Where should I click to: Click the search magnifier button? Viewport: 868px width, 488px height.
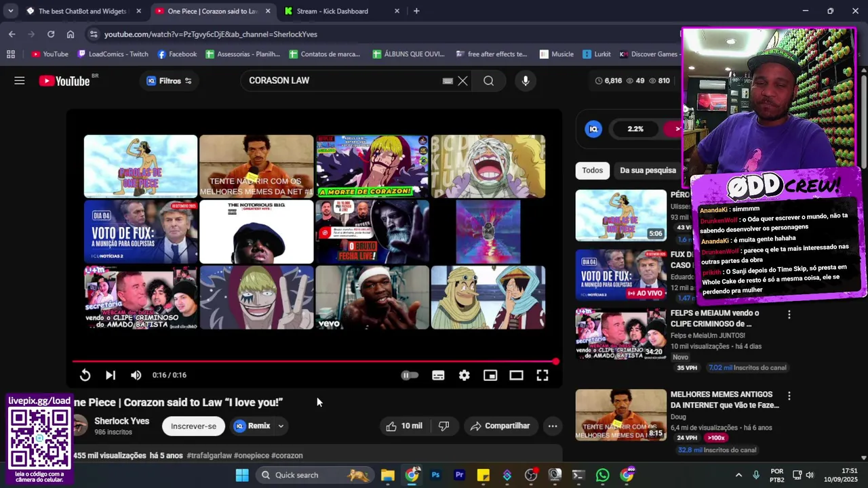pyautogui.click(x=488, y=81)
